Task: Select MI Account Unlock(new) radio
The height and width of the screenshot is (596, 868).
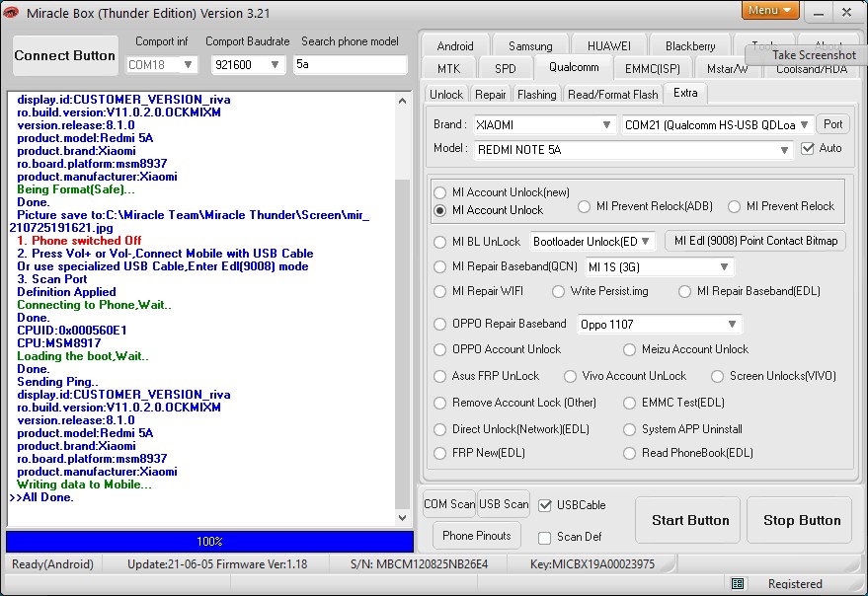Action: click(439, 192)
